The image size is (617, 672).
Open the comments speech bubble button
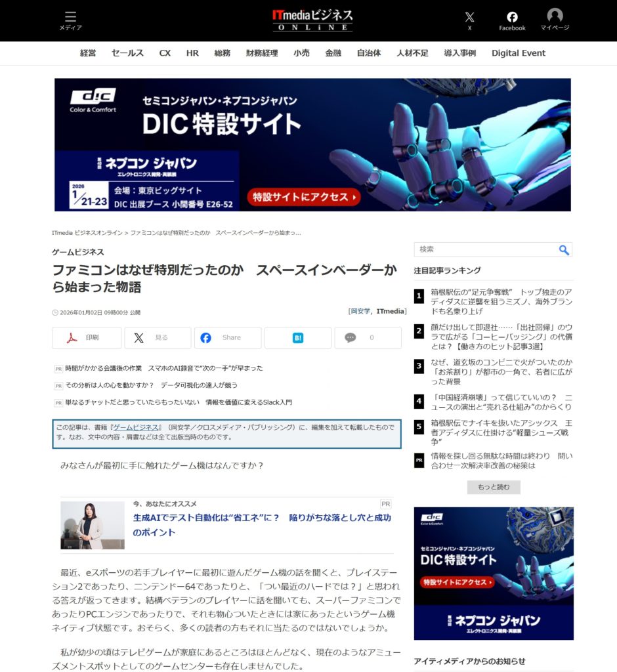coord(368,338)
